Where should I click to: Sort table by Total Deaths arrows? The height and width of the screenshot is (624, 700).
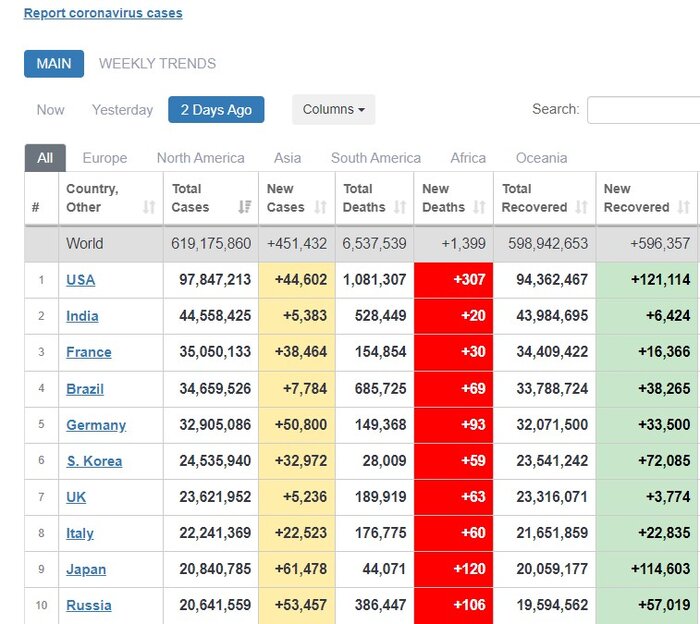[x=400, y=208]
